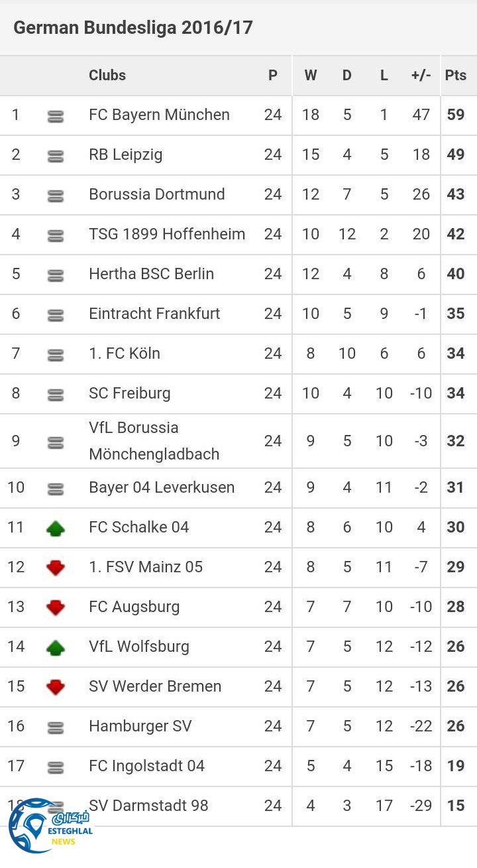Image resolution: width=477 pixels, height=868 pixels.
Task: Click the red down arrow beside 1. FSV Mainz 05
Action: click(x=56, y=568)
